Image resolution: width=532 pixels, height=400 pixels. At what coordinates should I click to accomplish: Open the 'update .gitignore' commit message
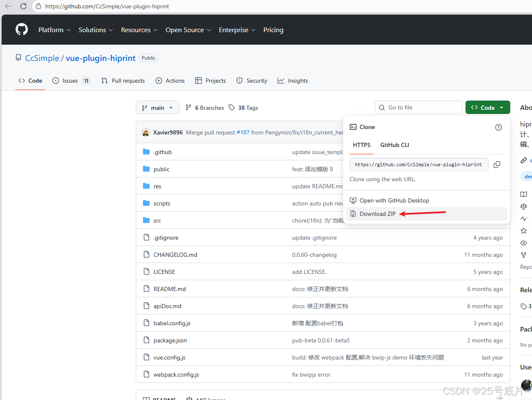(x=314, y=238)
